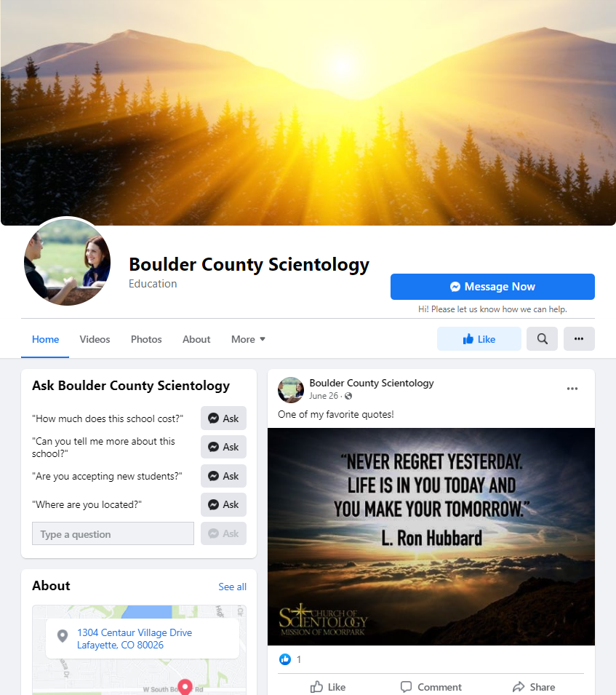Click the Message Now button
Image resolution: width=616 pixels, height=695 pixels.
492,287
